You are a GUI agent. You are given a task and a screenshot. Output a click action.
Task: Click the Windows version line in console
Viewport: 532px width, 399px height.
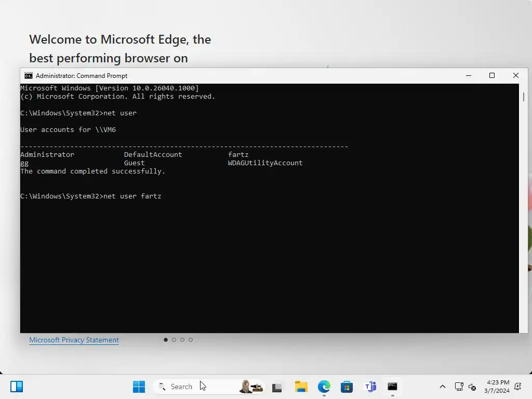click(x=110, y=88)
